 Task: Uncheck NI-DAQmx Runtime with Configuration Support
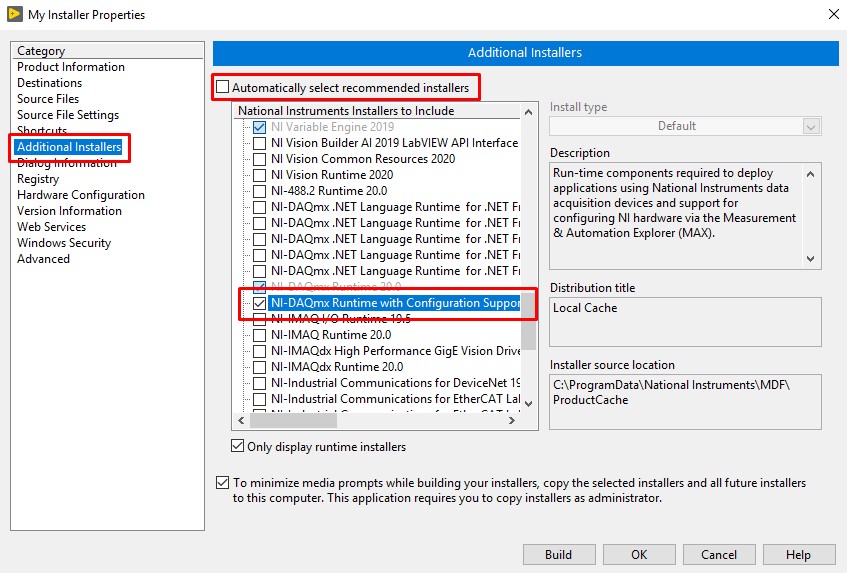(x=260, y=303)
